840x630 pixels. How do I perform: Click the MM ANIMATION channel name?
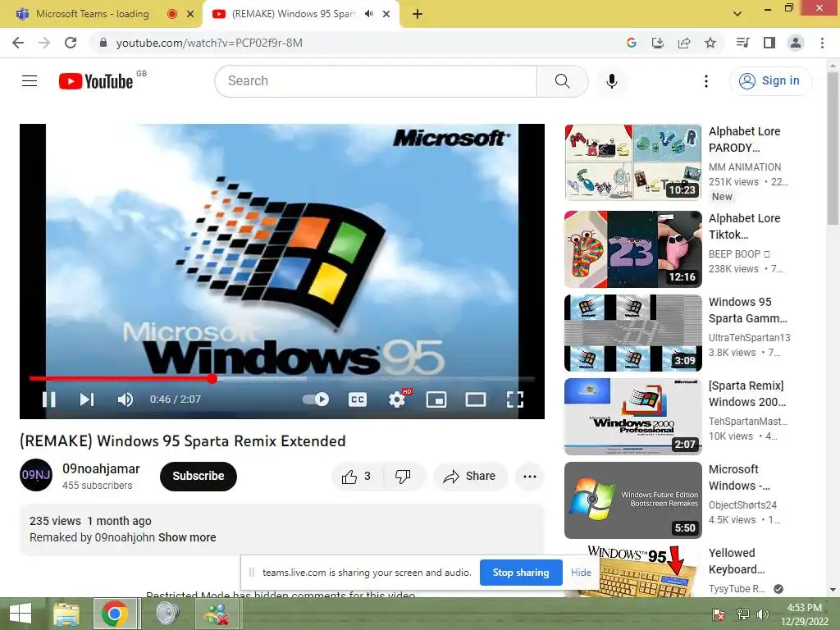pyautogui.click(x=745, y=167)
